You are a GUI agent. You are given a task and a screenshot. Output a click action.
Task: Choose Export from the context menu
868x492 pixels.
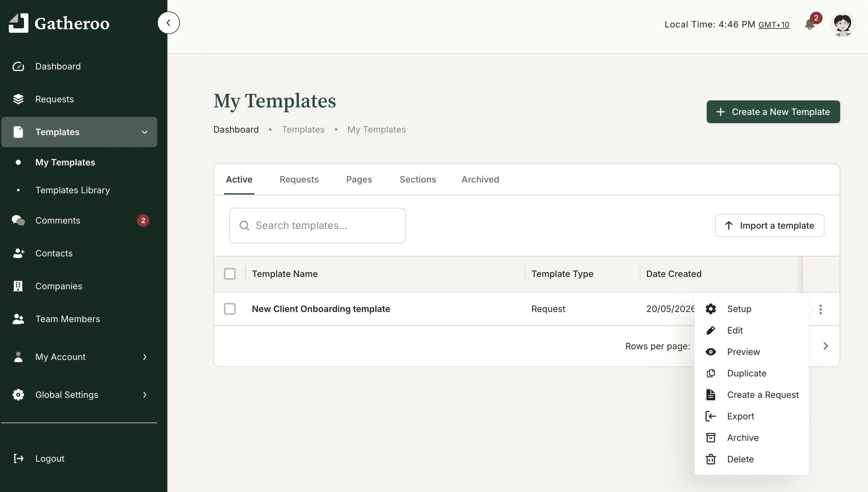pyautogui.click(x=752, y=416)
